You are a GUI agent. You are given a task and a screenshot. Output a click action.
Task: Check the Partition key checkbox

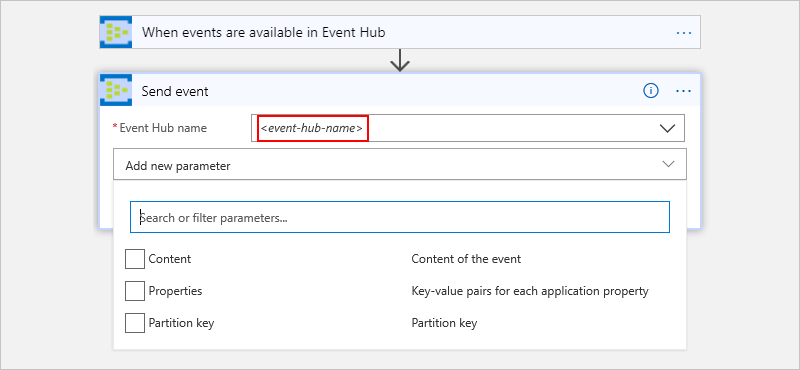tap(135, 323)
